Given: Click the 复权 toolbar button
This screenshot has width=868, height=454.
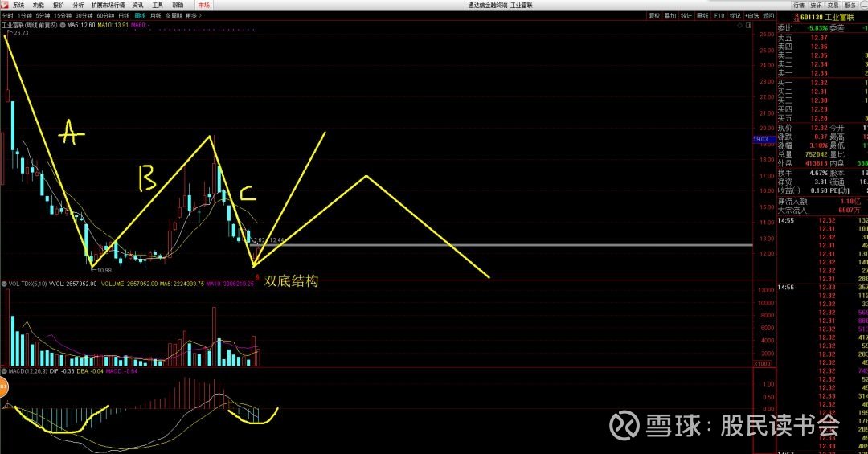Looking at the screenshot, I should (x=654, y=16).
